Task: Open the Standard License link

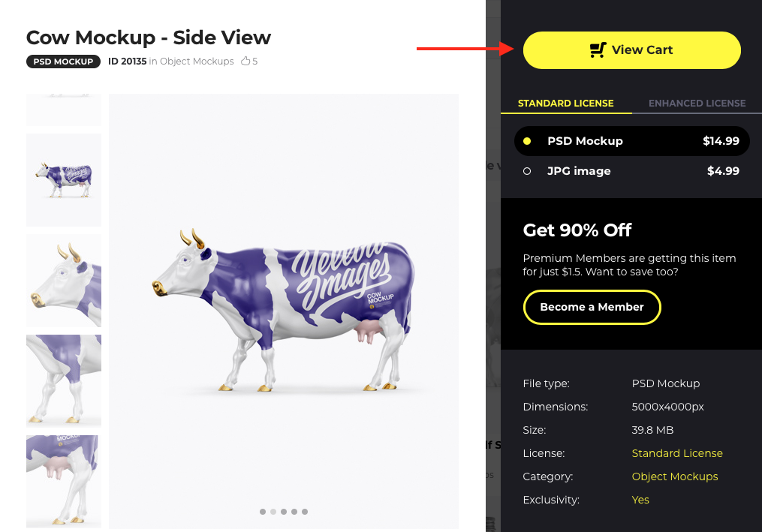Action: (x=677, y=453)
